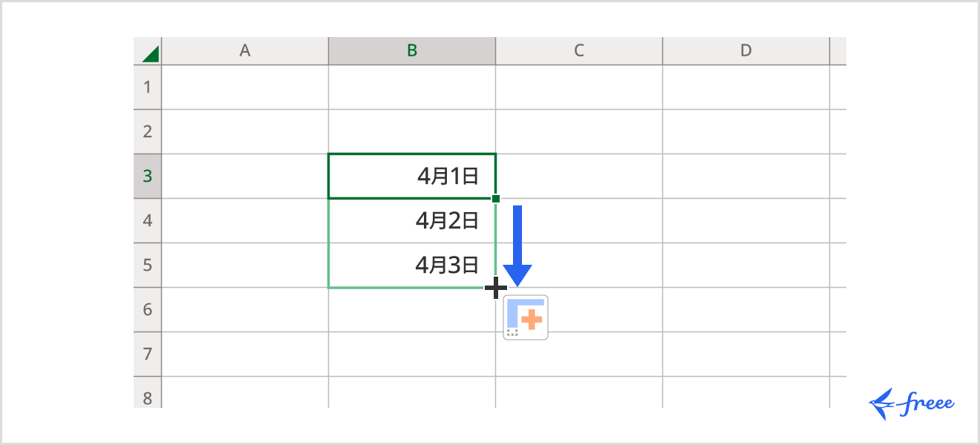Click the fill handle on cell B3
This screenshot has height=445, width=980.
point(496,199)
